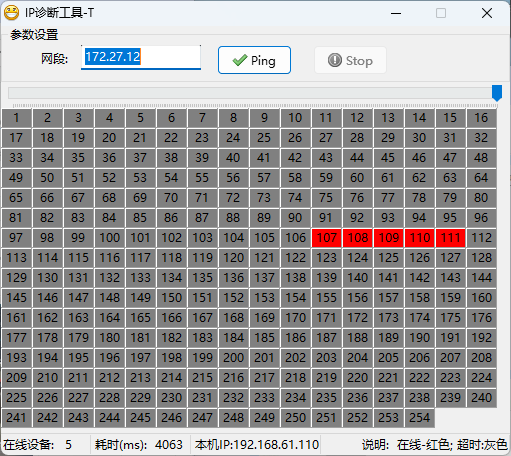Click gray host cell 254
Screen dimensions: 511x456
[419, 418]
